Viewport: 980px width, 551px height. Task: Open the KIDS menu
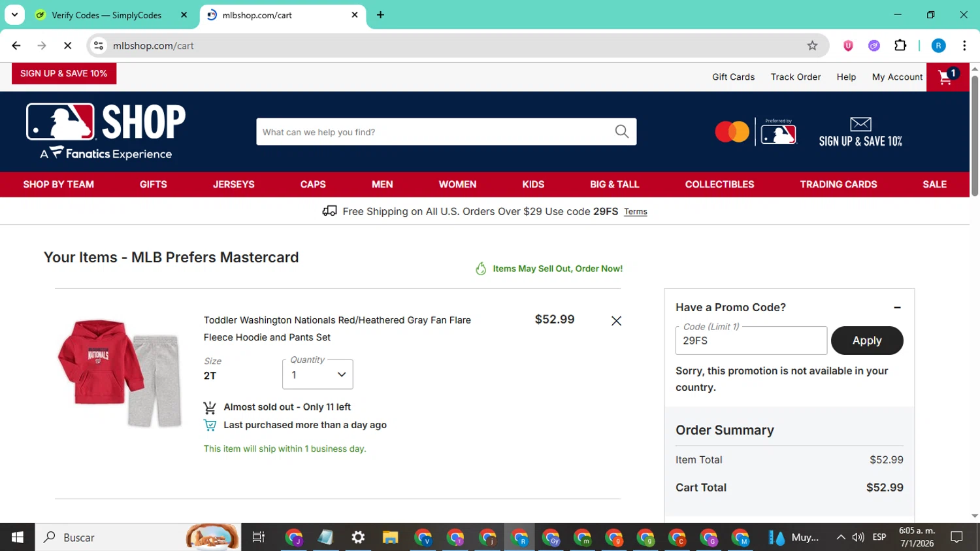pos(533,184)
